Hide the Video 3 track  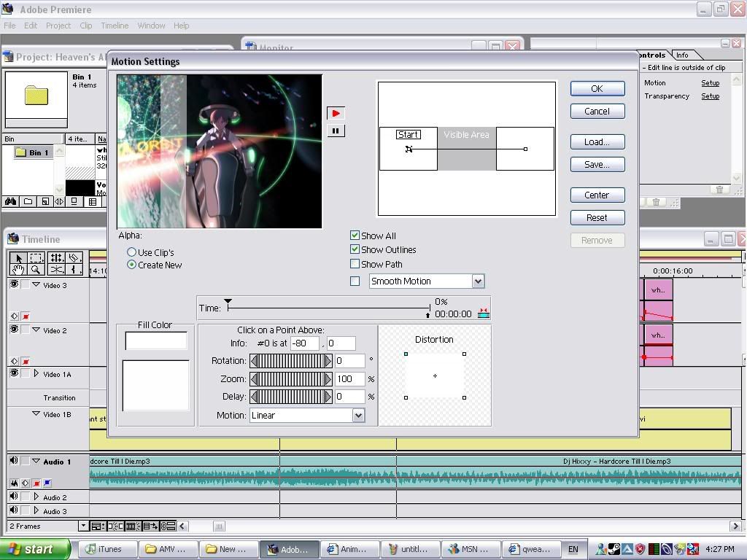pos(14,285)
